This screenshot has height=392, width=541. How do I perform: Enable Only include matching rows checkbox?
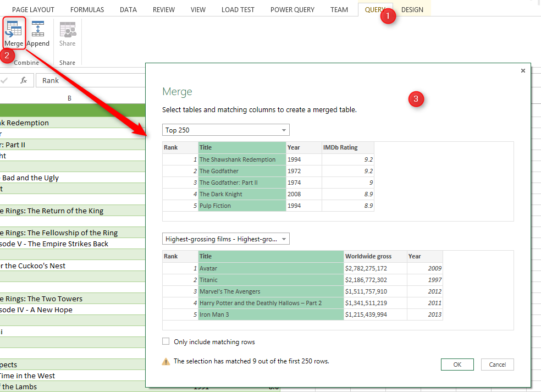coord(166,341)
